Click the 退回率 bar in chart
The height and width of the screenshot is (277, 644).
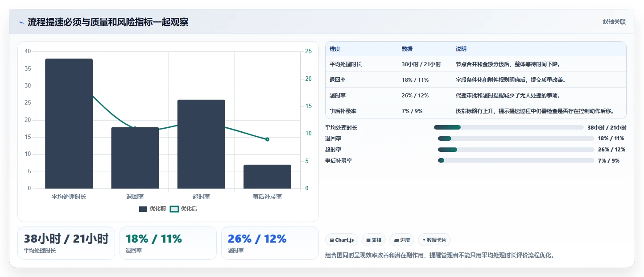click(135, 158)
